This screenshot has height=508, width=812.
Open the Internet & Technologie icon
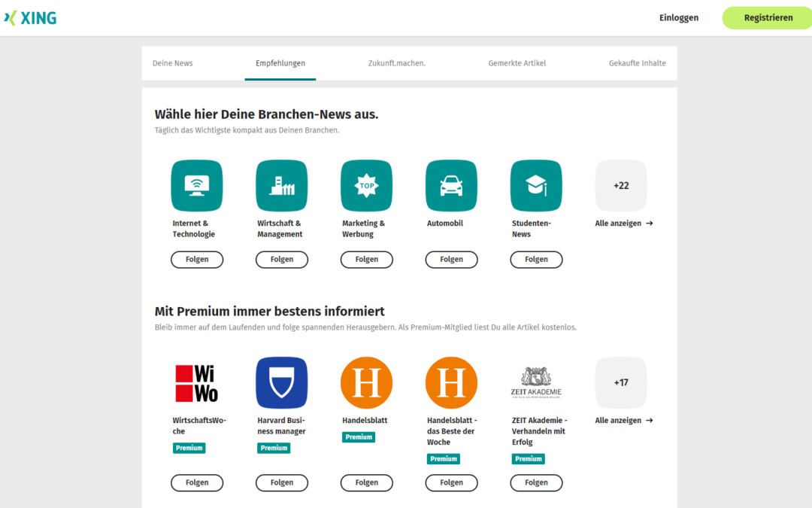click(197, 186)
